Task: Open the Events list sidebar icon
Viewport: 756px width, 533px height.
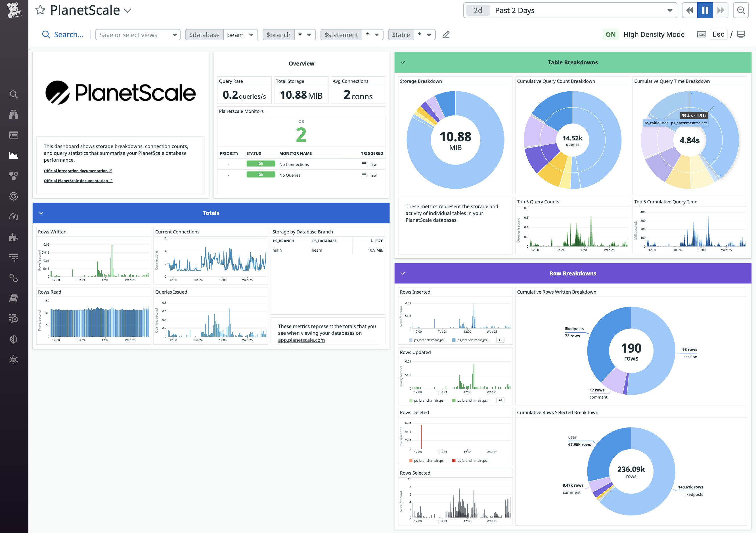Action: tap(14, 135)
